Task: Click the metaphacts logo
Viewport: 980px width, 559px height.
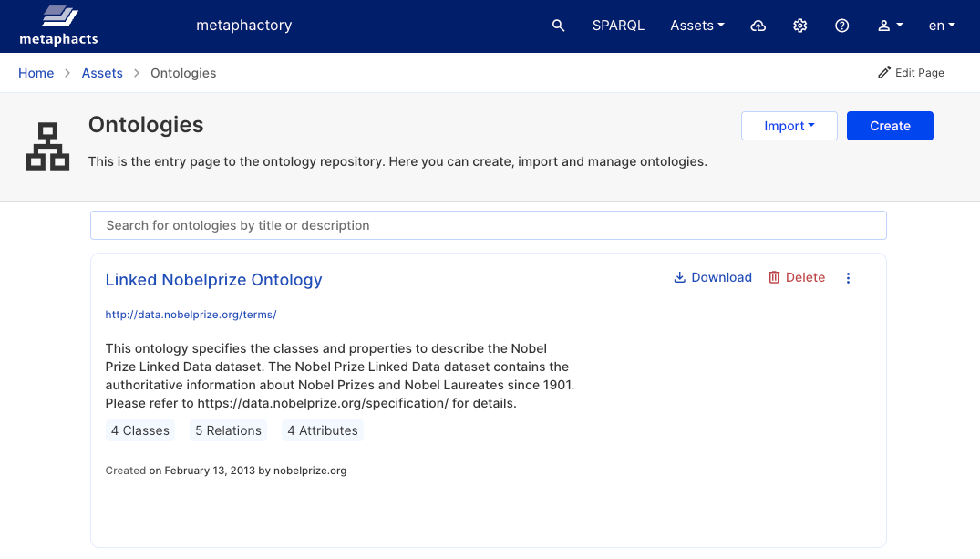Action: pyautogui.click(x=57, y=26)
